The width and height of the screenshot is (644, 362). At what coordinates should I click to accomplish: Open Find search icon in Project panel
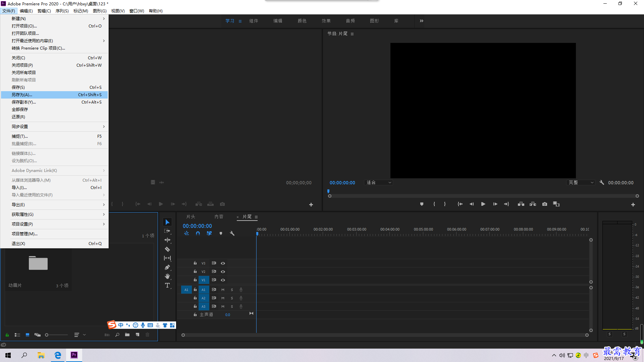click(x=117, y=335)
